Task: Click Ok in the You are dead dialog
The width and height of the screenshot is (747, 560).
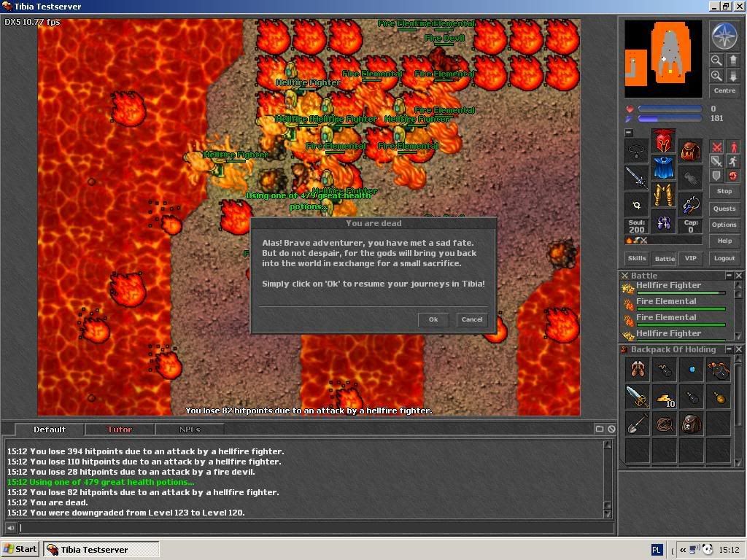Action: pos(433,319)
